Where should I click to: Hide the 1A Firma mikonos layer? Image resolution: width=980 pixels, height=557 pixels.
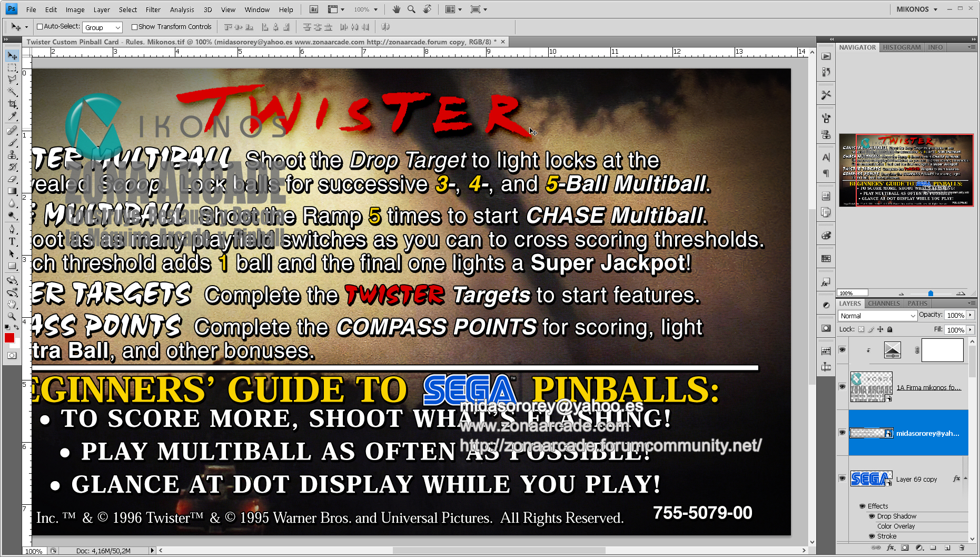pos(842,387)
